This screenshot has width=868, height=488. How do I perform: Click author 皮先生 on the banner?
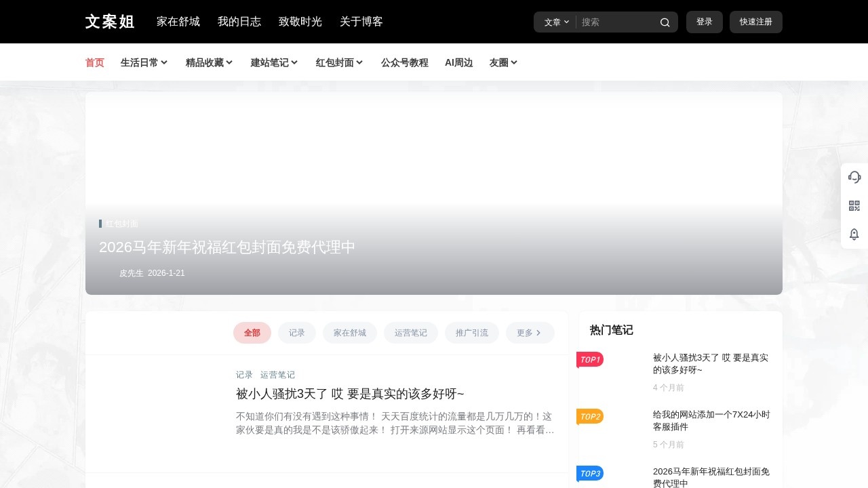tap(132, 273)
